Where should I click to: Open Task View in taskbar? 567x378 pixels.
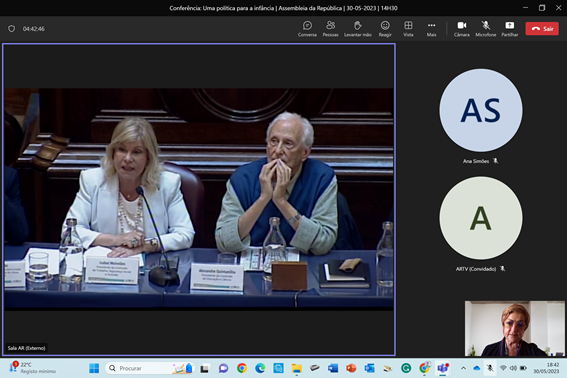tap(205, 368)
